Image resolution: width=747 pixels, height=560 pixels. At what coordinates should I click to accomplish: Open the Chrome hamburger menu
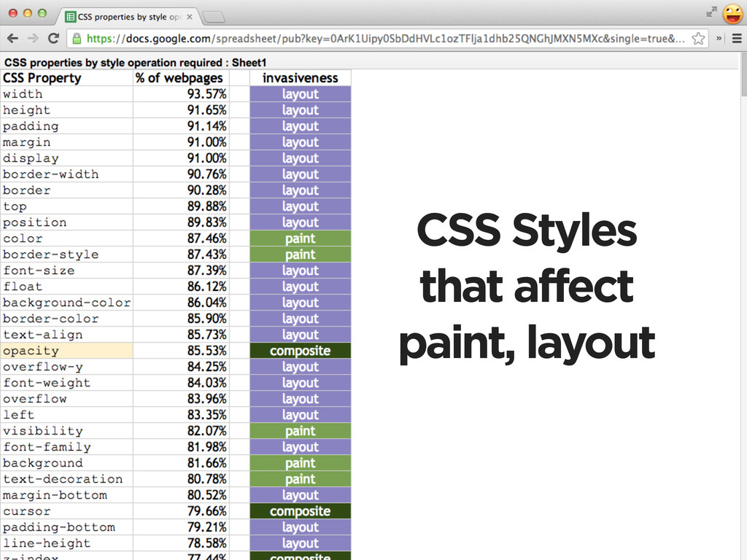click(736, 39)
